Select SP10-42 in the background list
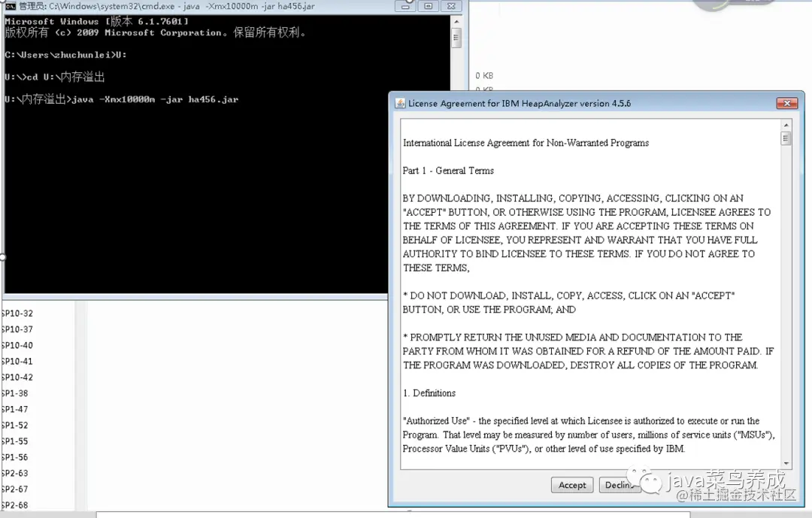The height and width of the screenshot is (518, 812). (17, 377)
